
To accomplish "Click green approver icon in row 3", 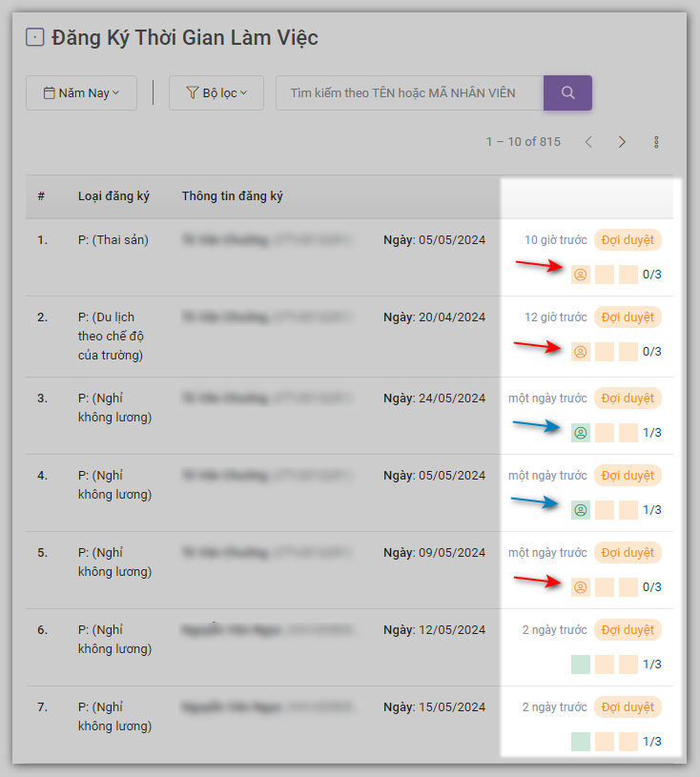I will [x=580, y=433].
